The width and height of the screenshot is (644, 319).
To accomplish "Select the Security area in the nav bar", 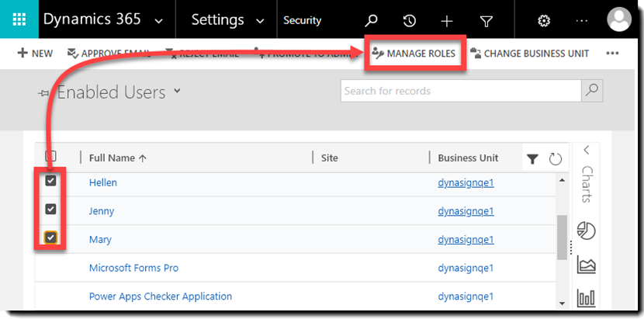I will click(303, 20).
